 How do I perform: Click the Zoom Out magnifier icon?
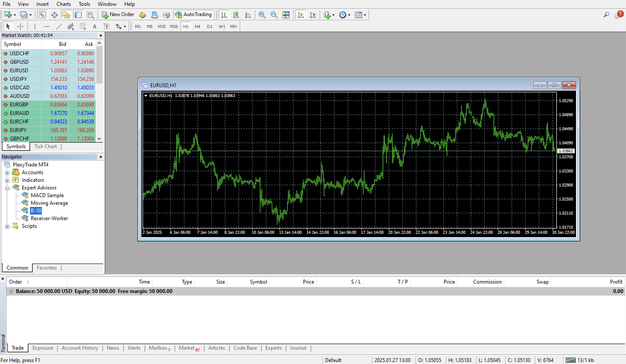274,15
